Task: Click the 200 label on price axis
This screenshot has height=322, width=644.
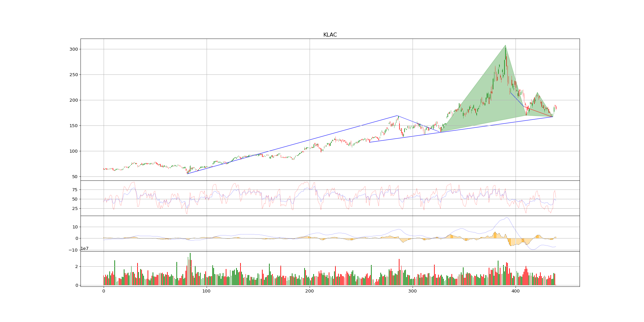Action: click(73, 100)
